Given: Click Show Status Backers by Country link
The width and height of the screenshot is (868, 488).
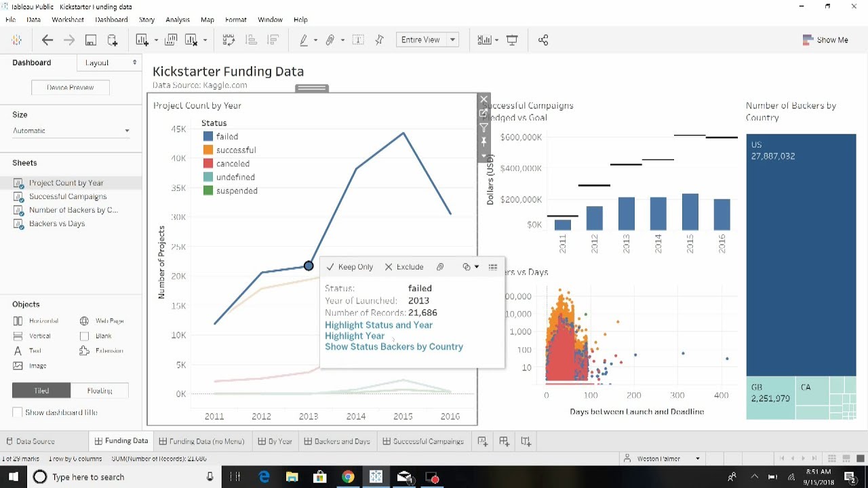Looking at the screenshot, I should (x=394, y=346).
